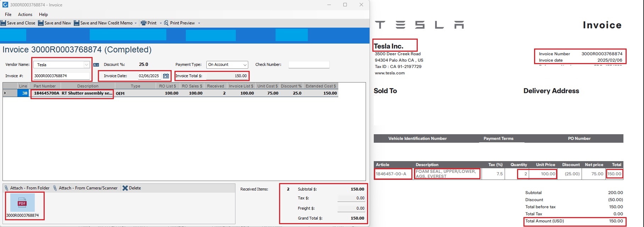Select the 3000R0003768874 PDF attachment thumbnail
The height and width of the screenshot is (227, 644).
22,206
